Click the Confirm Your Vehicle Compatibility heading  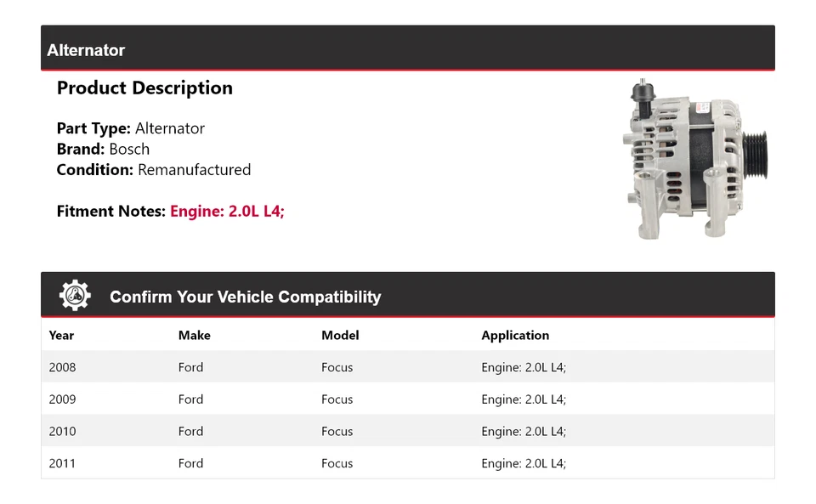(245, 297)
